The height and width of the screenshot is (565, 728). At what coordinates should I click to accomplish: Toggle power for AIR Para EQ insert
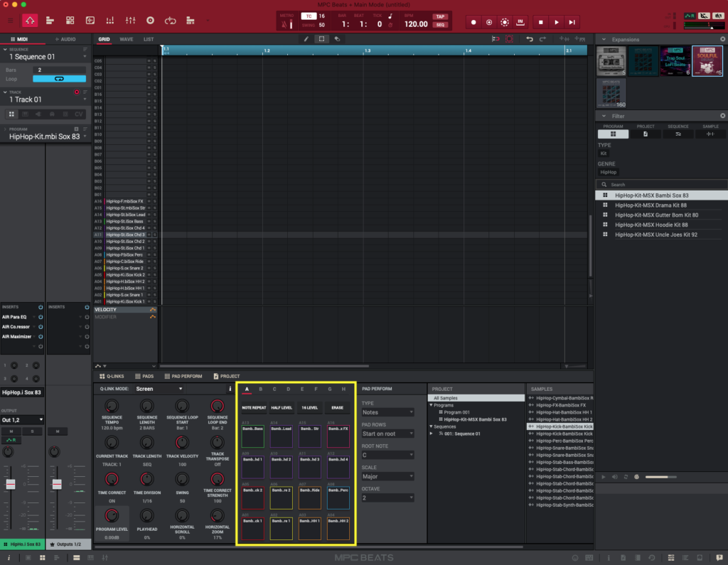41,317
